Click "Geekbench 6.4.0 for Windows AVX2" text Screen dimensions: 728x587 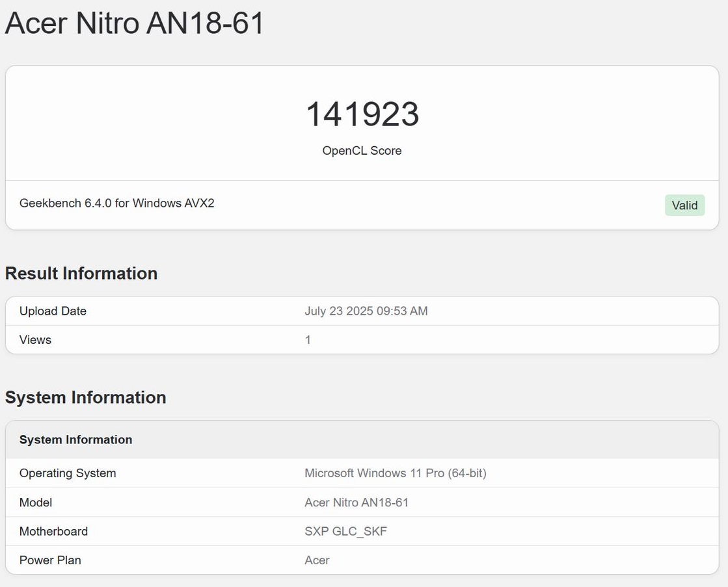coord(117,203)
